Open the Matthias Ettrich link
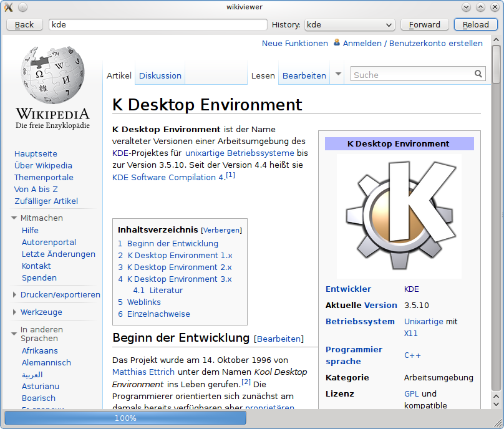Image resolution: width=504 pixels, height=429 pixels. (x=143, y=372)
